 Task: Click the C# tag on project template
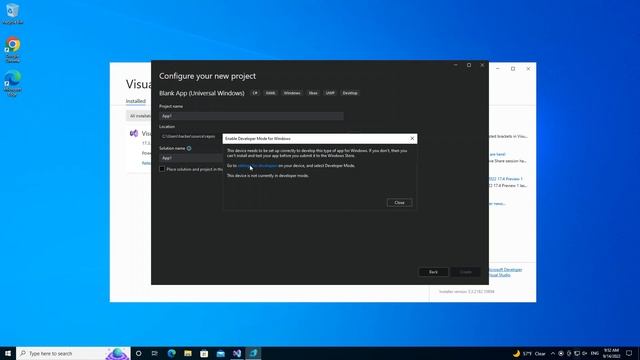[x=255, y=93]
